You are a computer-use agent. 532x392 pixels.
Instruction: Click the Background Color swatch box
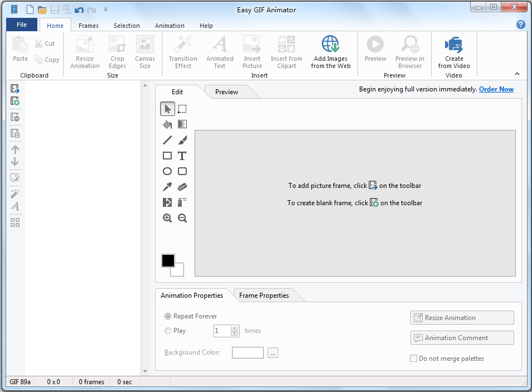tap(248, 352)
